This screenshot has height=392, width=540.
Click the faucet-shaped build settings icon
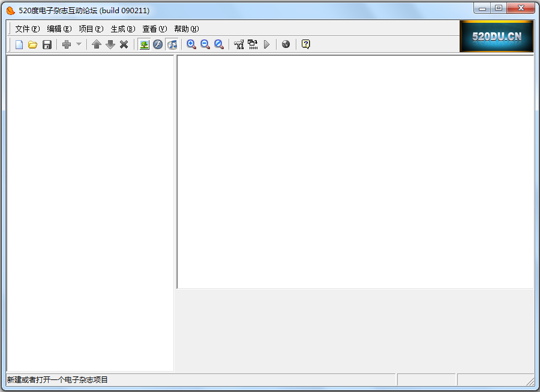pos(238,44)
